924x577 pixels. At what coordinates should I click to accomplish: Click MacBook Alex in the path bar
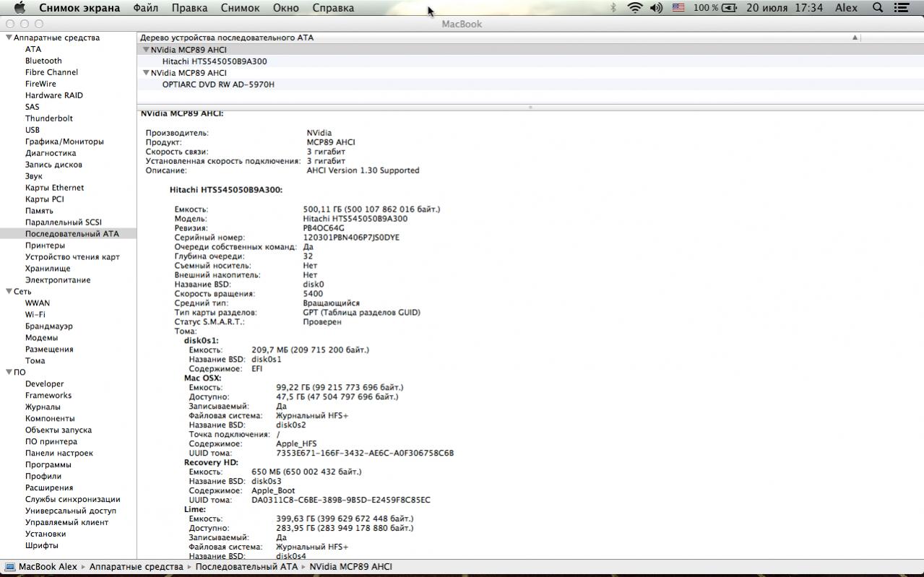click(48, 567)
